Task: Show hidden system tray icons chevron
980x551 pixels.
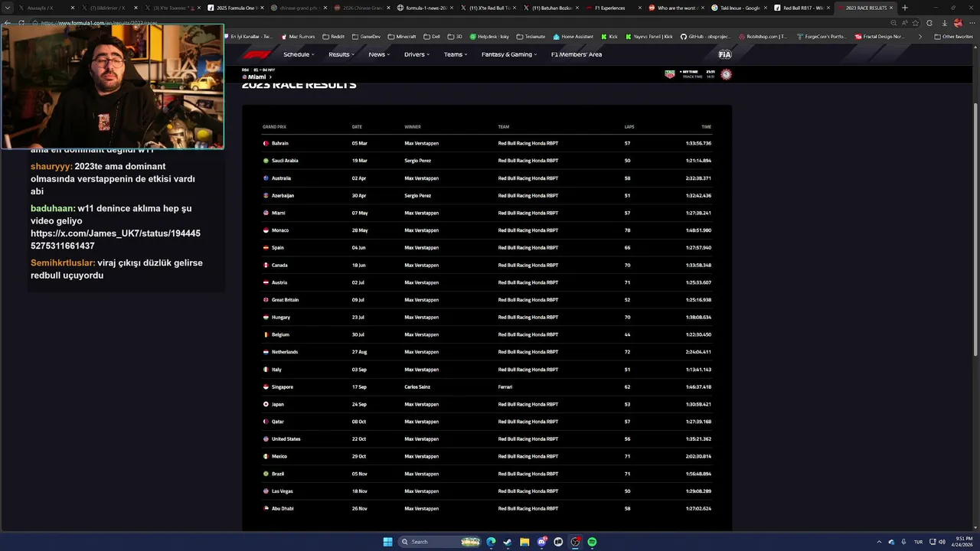Action: [879, 542]
